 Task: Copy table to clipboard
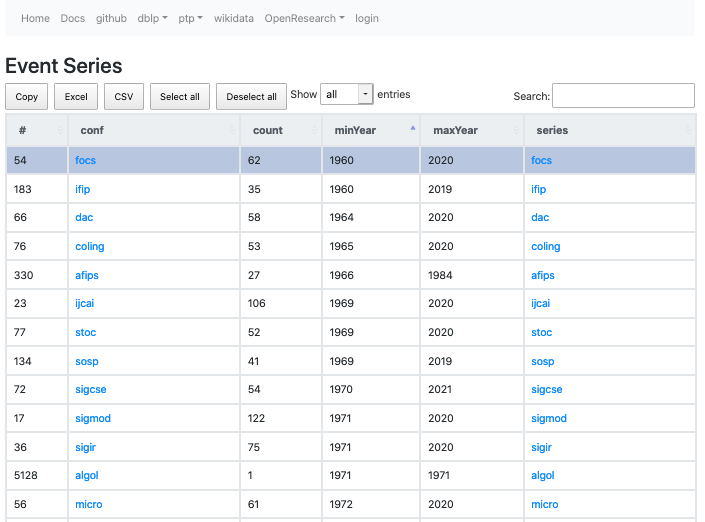27,97
